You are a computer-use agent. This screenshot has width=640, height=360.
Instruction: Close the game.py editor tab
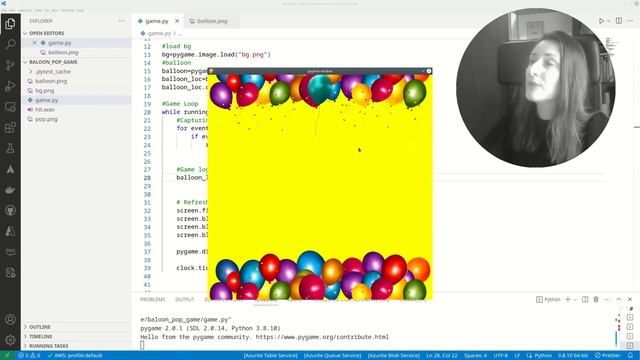click(x=177, y=21)
